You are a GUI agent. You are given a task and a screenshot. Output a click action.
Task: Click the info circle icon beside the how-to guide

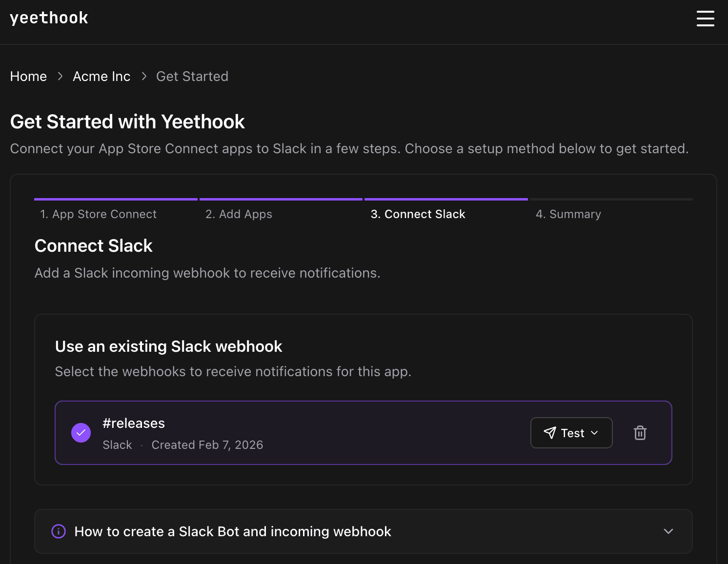(x=58, y=531)
